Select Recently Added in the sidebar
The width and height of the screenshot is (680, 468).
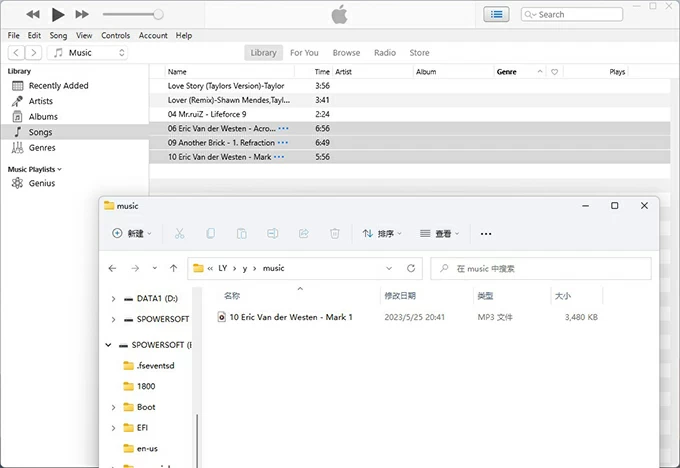click(x=58, y=86)
